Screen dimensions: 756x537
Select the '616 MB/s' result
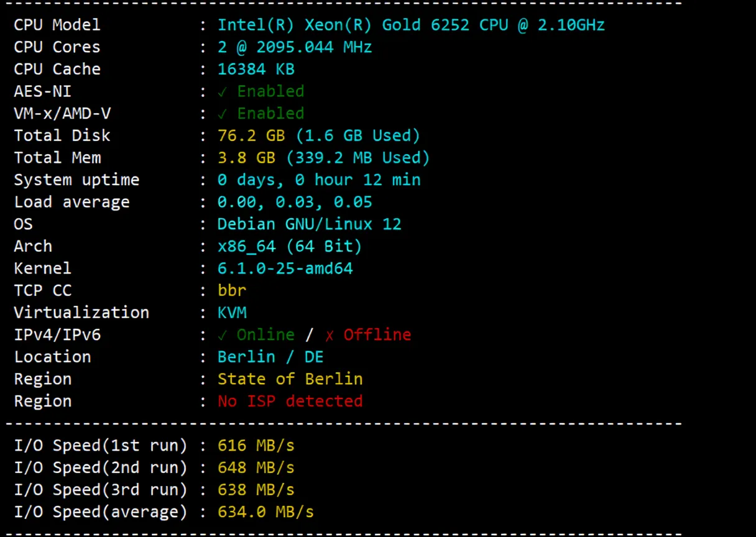(256, 446)
